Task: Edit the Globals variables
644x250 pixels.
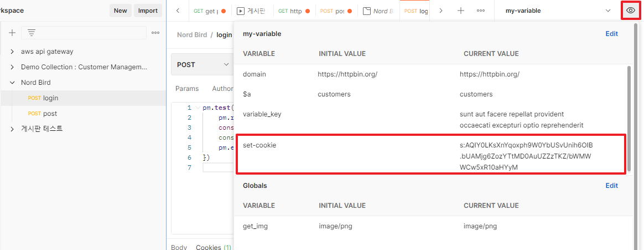Action: point(611,186)
